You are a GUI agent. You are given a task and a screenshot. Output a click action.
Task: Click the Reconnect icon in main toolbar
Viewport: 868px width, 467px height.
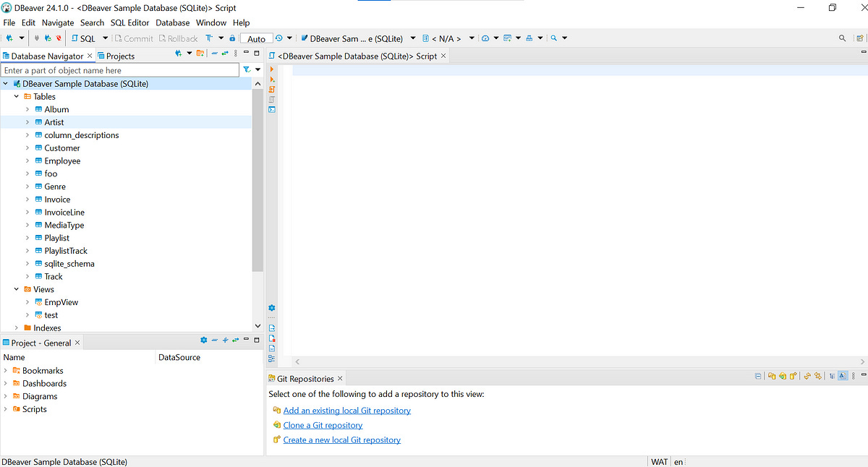point(48,38)
